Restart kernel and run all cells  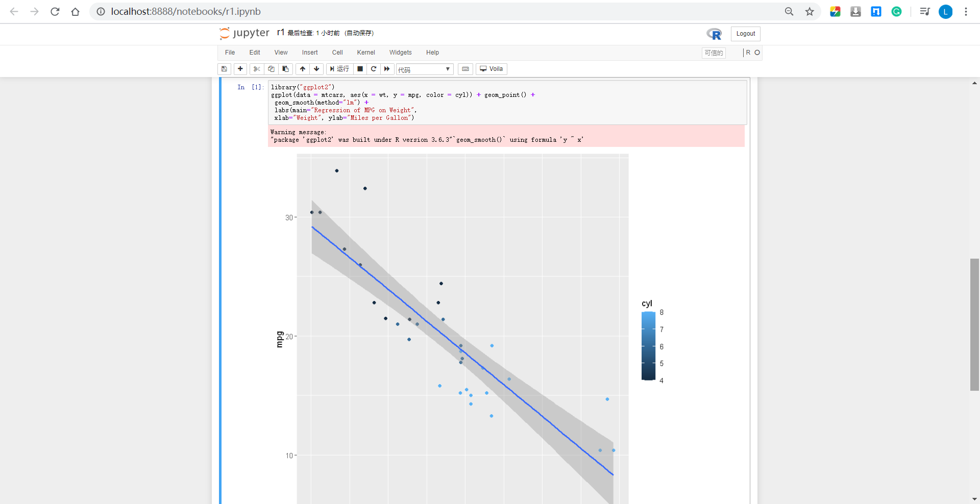(387, 69)
